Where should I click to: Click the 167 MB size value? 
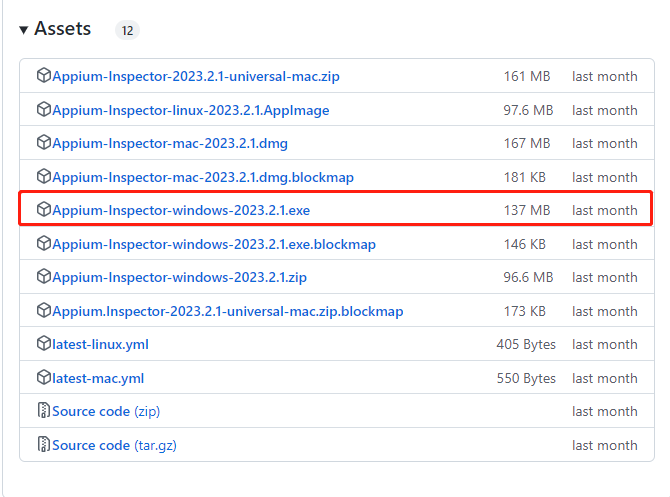tap(527, 144)
